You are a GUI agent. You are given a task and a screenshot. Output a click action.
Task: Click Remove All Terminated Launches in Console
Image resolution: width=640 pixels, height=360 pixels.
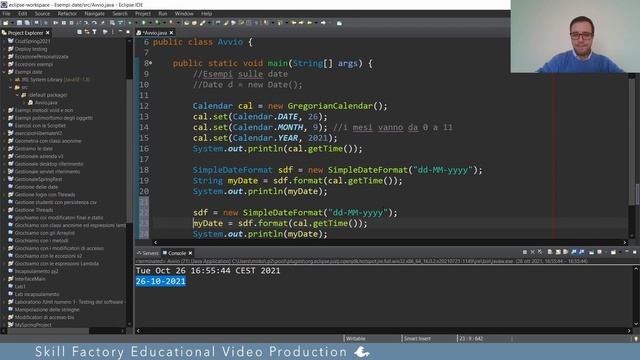[540, 252]
